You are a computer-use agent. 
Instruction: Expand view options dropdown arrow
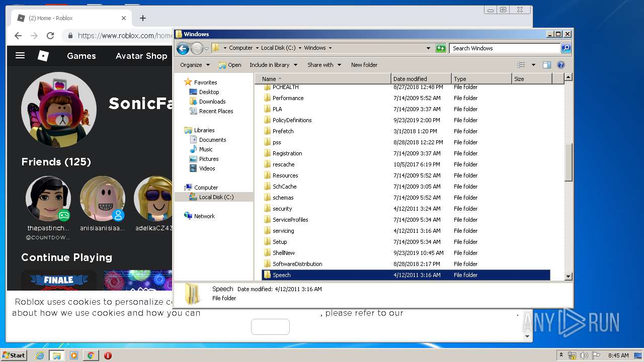click(533, 65)
